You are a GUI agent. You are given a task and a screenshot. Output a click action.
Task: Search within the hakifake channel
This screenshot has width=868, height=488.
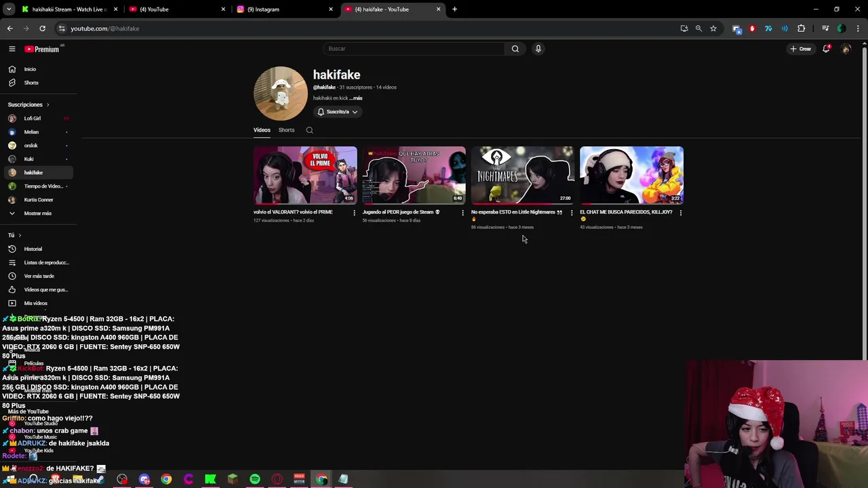(x=309, y=130)
